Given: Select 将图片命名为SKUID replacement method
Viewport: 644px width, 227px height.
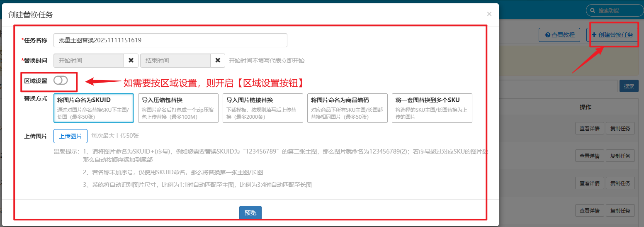Looking at the screenshot, I should pyautogui.click(x=94, y=108).
